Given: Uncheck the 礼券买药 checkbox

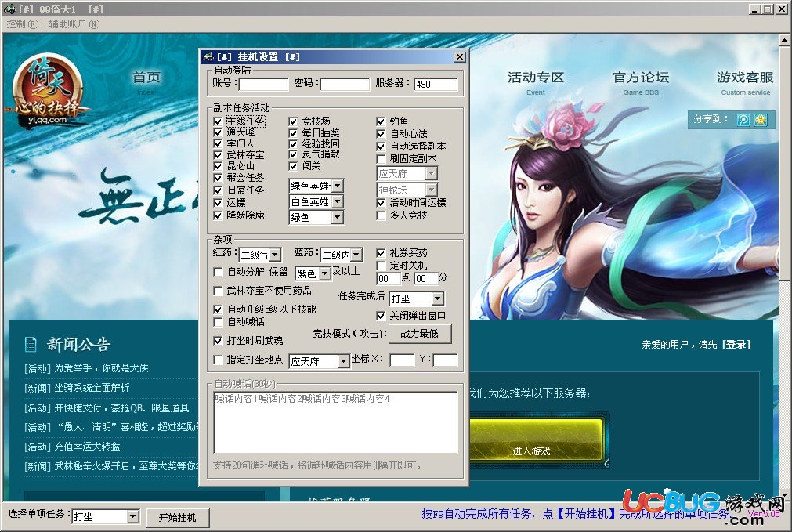Looking at the screenshot, I should point(381,253).
